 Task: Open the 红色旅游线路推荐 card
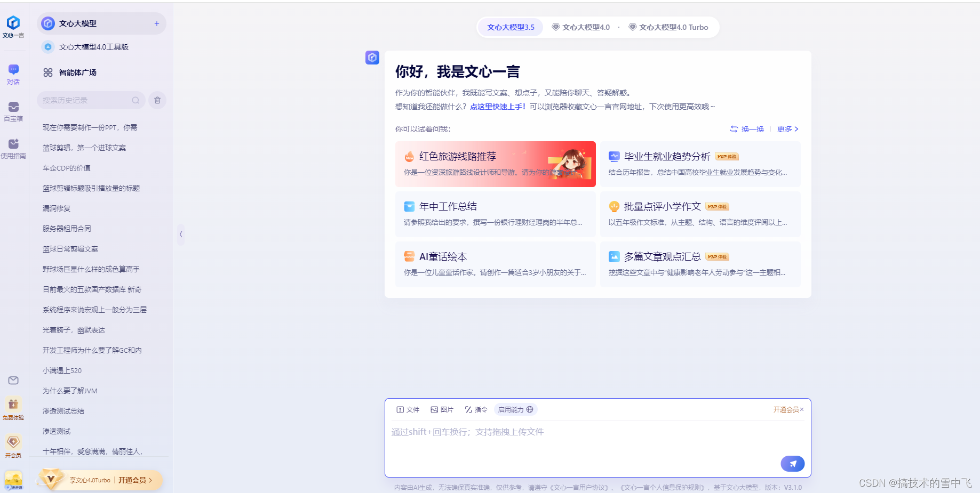[x=496, y=164]
